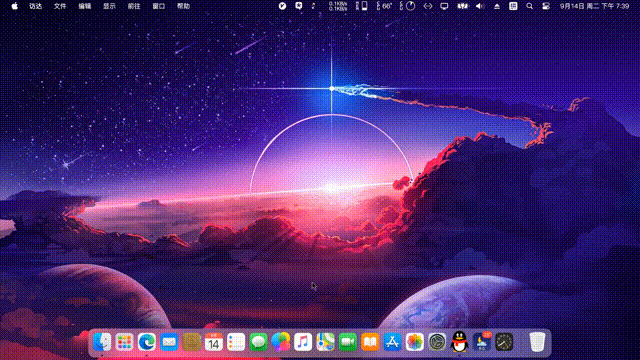The image size is (640, 360).
Task: Open the Mail app in Dock
Action: coord(169,342)
